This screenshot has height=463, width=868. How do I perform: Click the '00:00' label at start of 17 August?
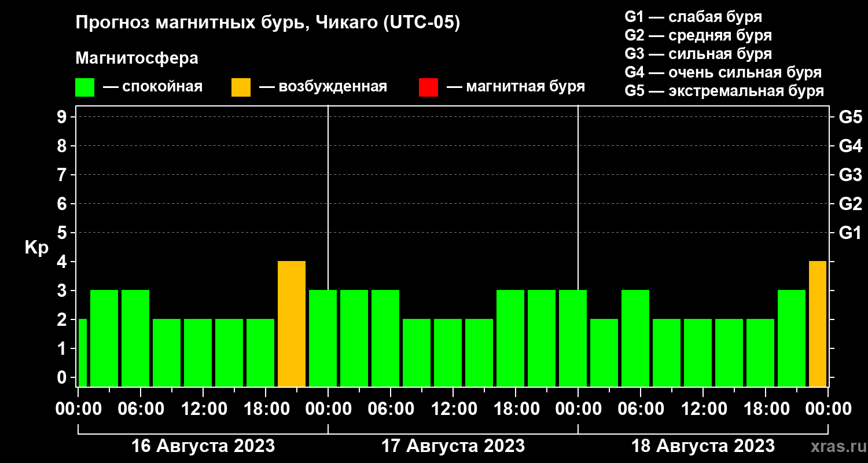pyautogui.click(x=328, y=409)
